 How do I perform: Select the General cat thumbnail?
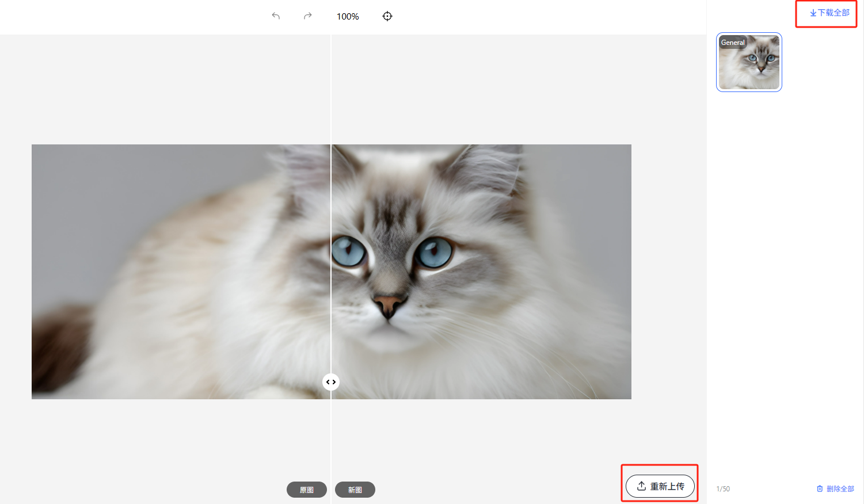point(749,62)
